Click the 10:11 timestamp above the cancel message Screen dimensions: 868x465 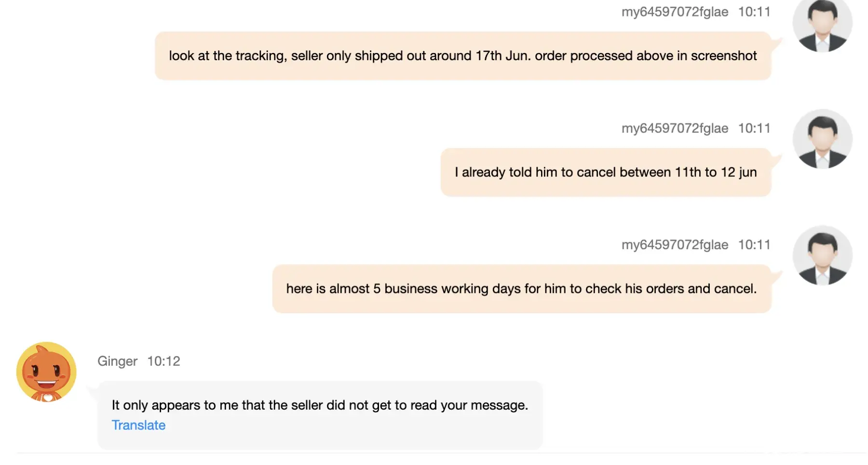tap(754, 129)
